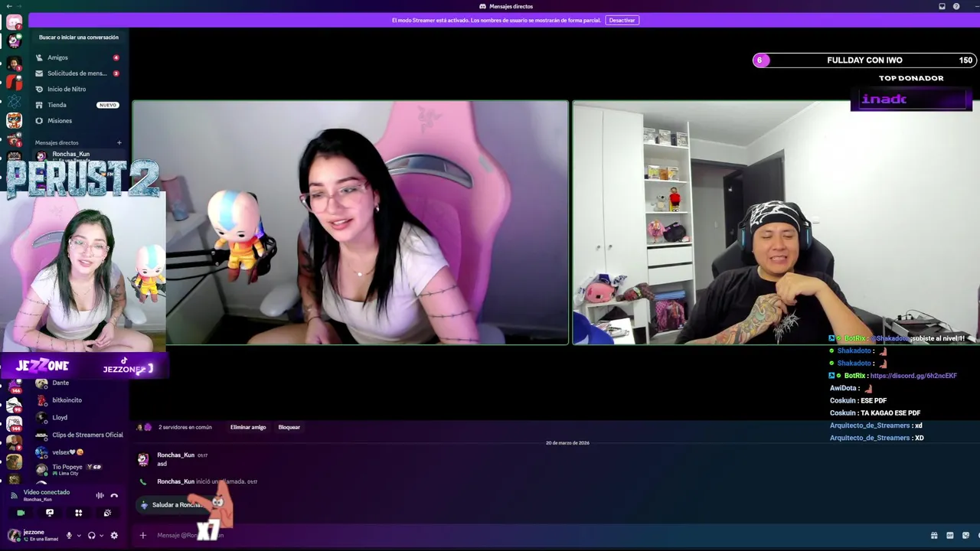This screenshot has width=980, height=551.
Task: Open Solicitudes de mensajes
Action: click(x=78, y=73)
